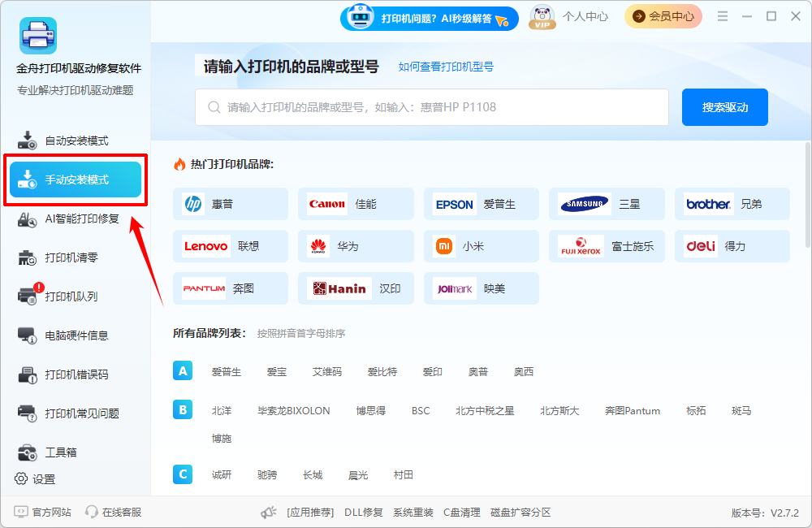812x528 pixels.
Task: Select the Lenovo 联想 brand card
Action: point(231,246)
